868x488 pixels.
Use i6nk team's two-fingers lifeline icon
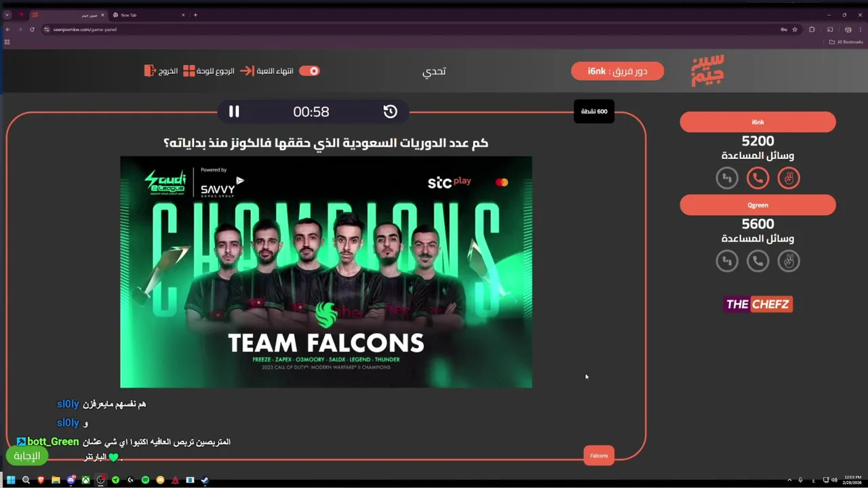pos(789,178)
